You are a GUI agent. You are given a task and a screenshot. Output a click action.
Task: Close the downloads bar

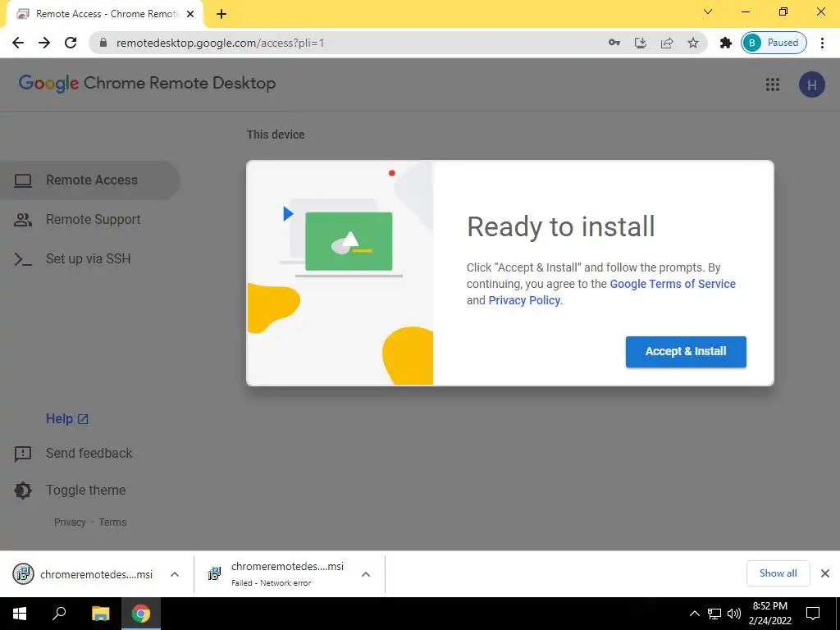click(825, 573)
